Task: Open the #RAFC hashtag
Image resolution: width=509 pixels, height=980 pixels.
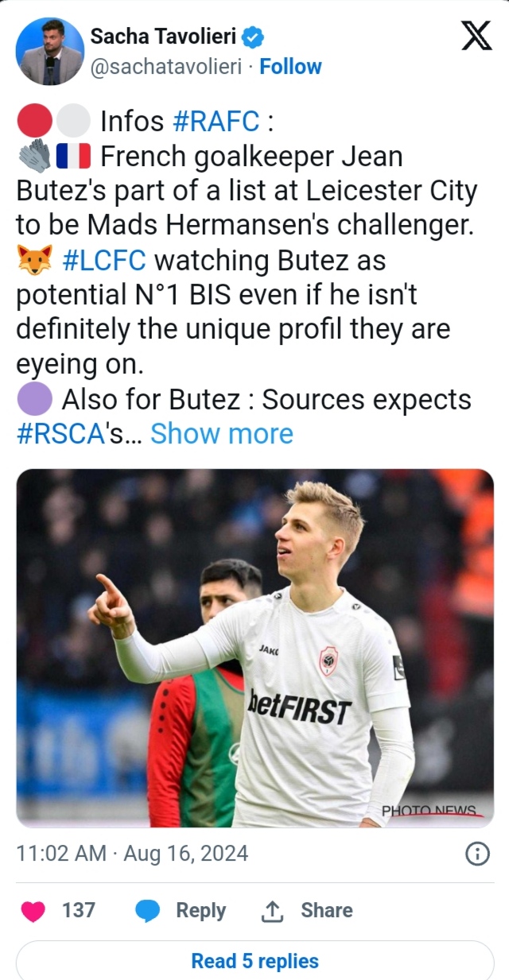Action: pos(216,122)
